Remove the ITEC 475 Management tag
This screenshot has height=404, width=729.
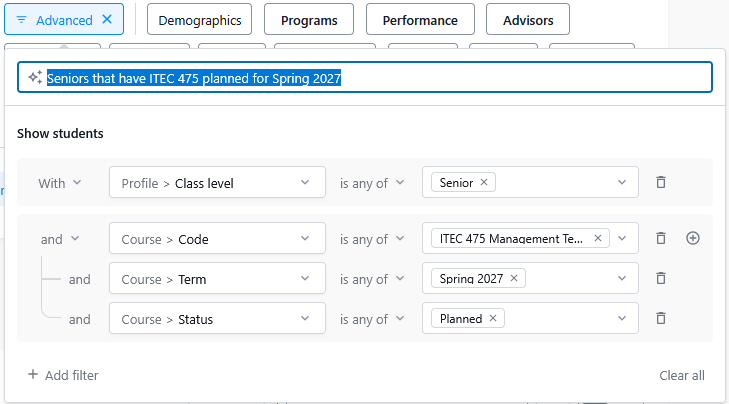pyautogui.click(x=598, y=238)
